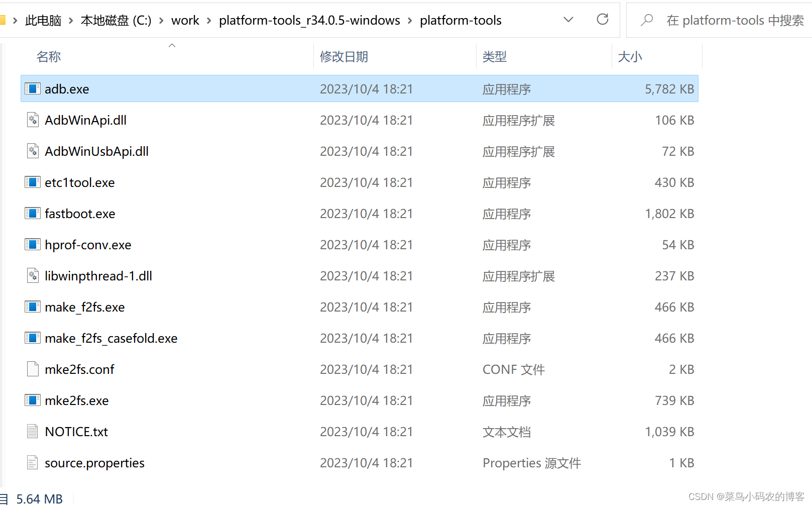Click the NOTICE.txt text document icon

(x=33, y=432)
